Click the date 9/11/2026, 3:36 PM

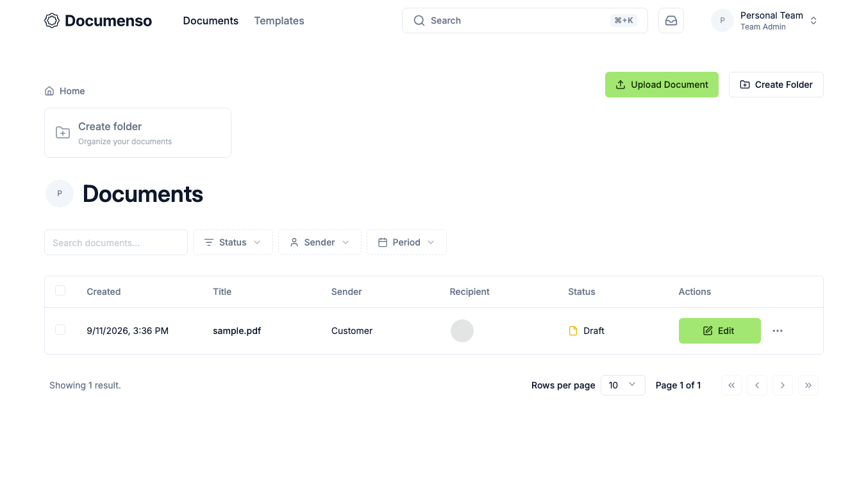(x=128, y=331)
